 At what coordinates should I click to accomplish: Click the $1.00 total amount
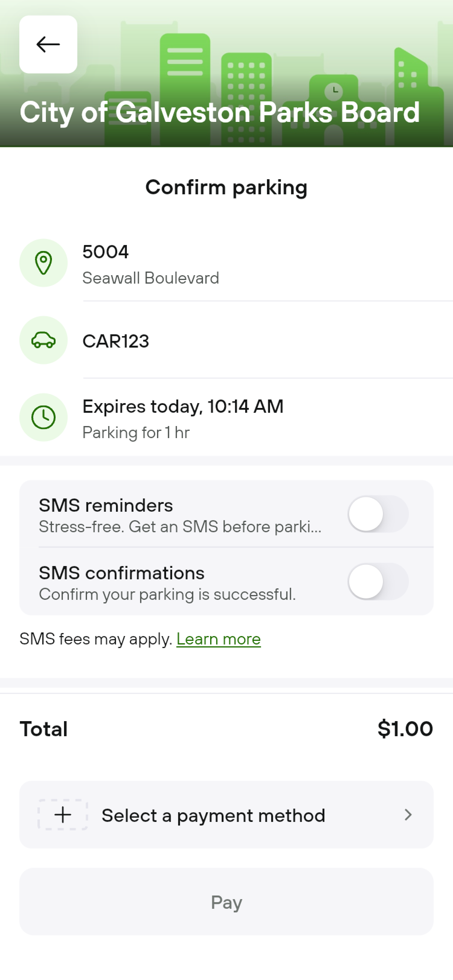405,729
